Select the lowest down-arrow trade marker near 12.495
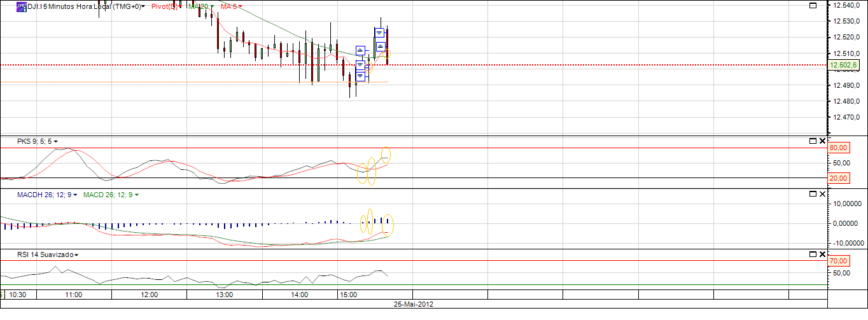 360,76
